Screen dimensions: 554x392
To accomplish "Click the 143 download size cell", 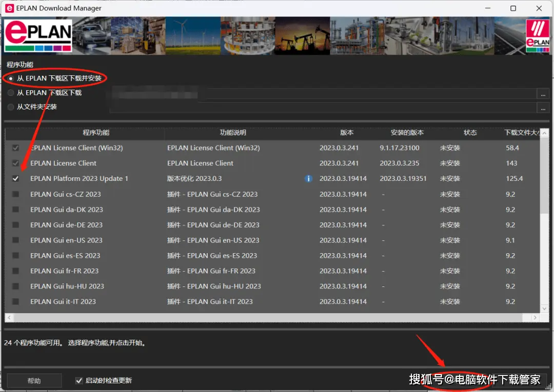I will (511, 163).
